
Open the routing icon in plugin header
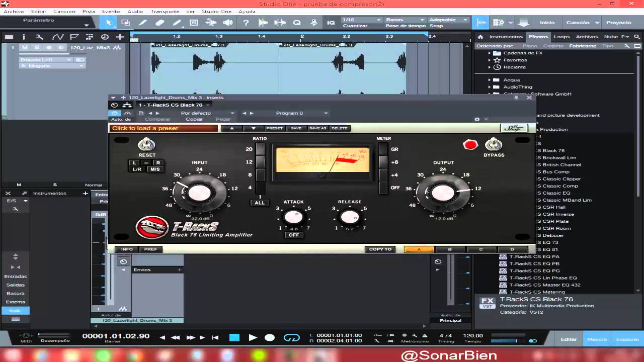pos(127,105)
